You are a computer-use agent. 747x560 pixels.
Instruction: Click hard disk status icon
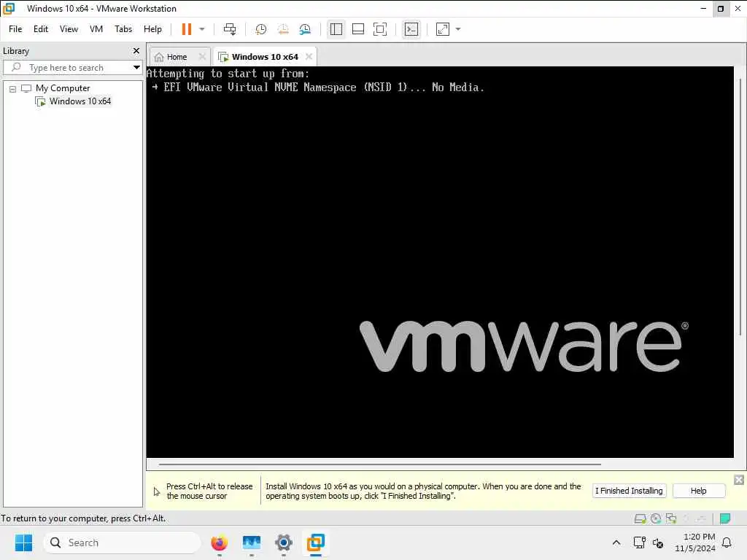(640, 518)
